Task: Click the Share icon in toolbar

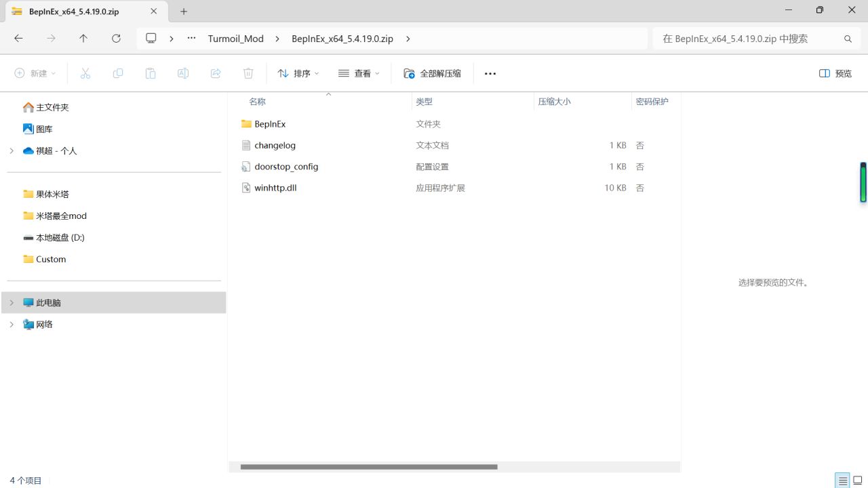Action: (x=216, y=73)
